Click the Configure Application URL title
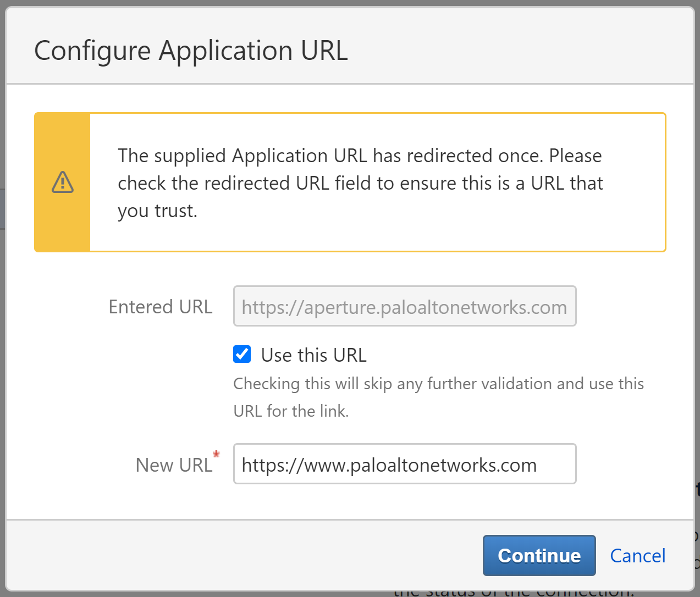 point(191,51)
